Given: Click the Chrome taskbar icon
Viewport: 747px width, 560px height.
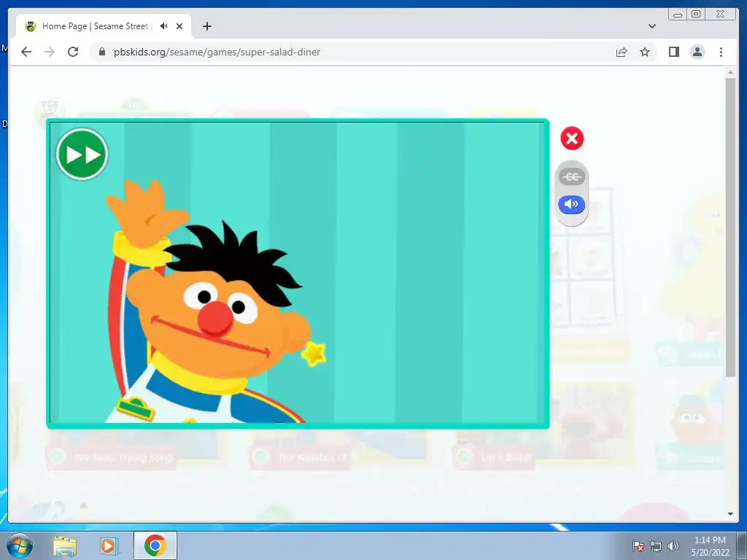Looking at the screenshot, I should 155,545.
